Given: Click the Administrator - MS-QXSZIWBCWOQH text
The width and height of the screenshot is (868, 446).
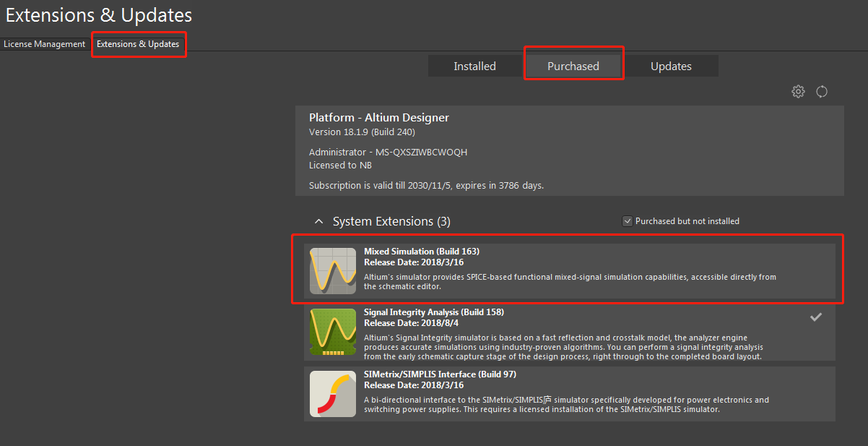Looking at the screenshot, I should click(388, 153).
